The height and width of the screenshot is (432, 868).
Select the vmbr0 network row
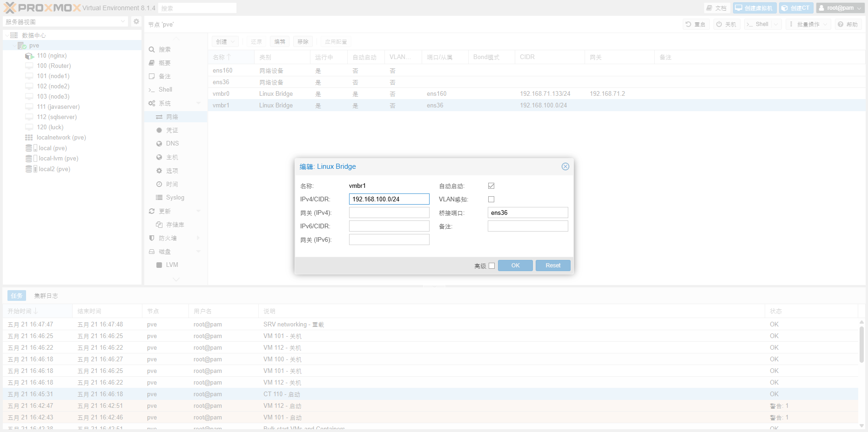click(x=537, y=94)
